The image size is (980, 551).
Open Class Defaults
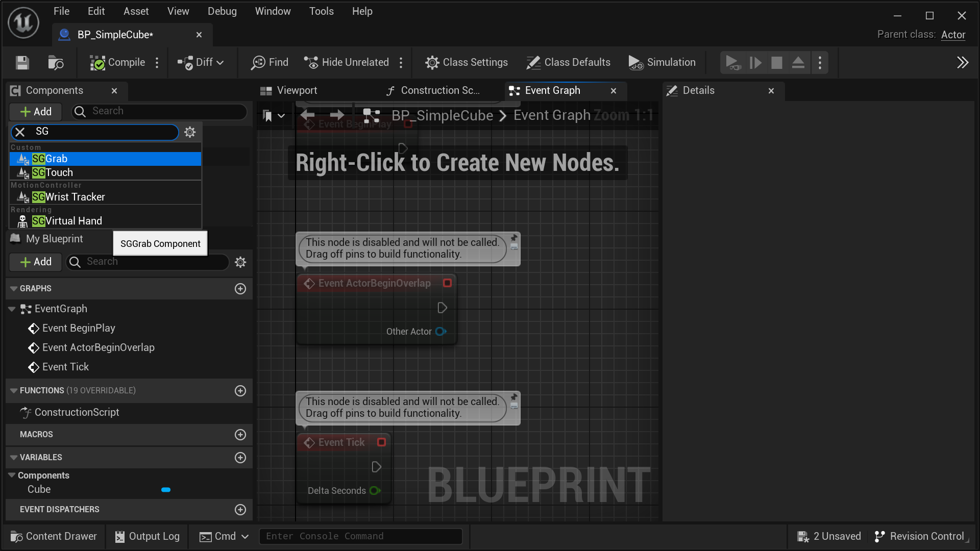568,62
